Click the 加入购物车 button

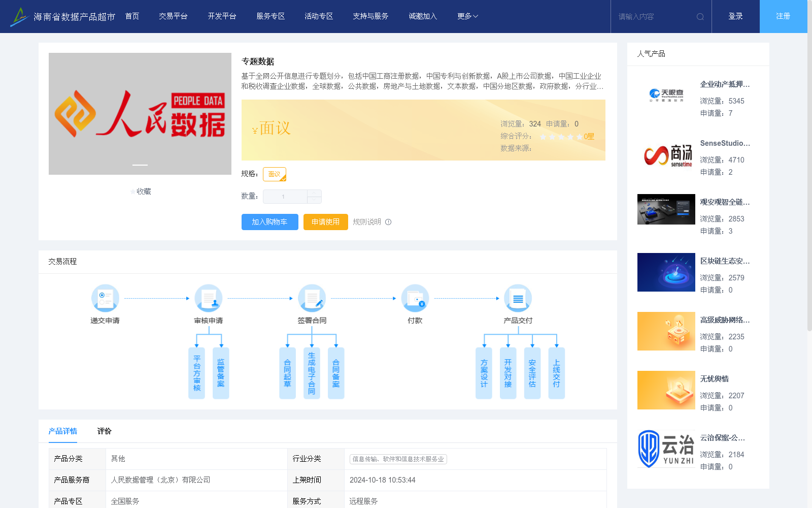click(x=269, y=222)
